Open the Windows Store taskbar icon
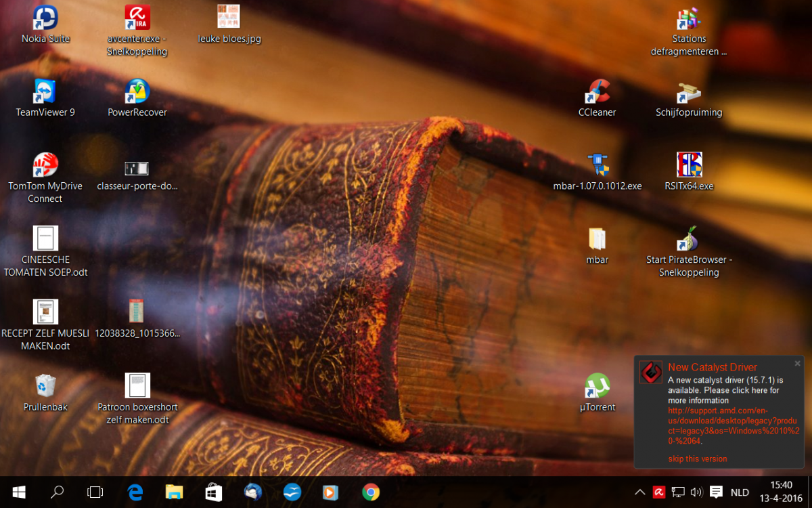812x508 pixels. pyautogui.click(x=214, y=492)
